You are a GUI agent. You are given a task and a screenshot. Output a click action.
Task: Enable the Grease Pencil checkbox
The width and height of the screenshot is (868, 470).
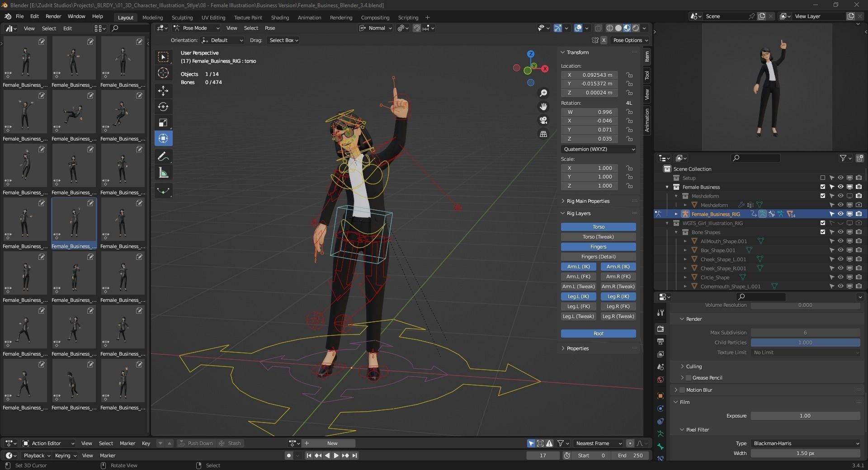click(x=689, y=378)
